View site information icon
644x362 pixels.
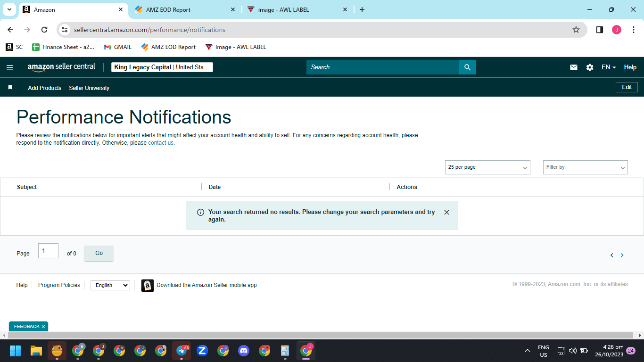(x=65, y=30)
